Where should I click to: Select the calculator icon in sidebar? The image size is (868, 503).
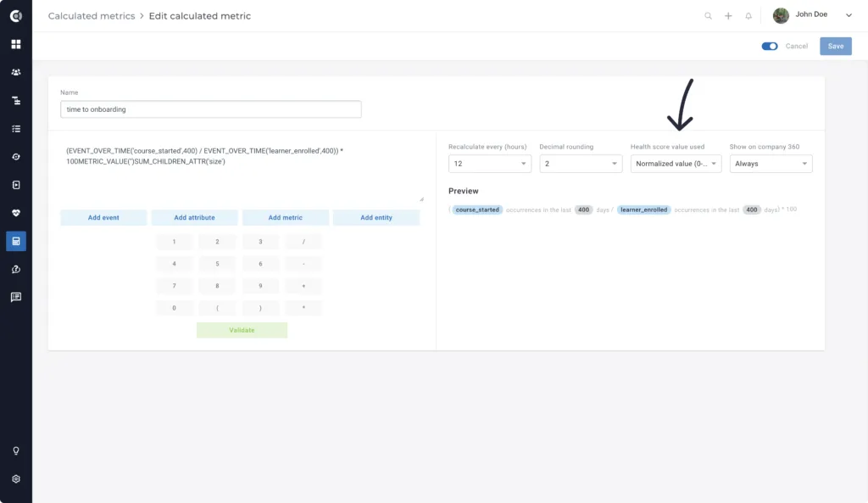click(16, 241)
